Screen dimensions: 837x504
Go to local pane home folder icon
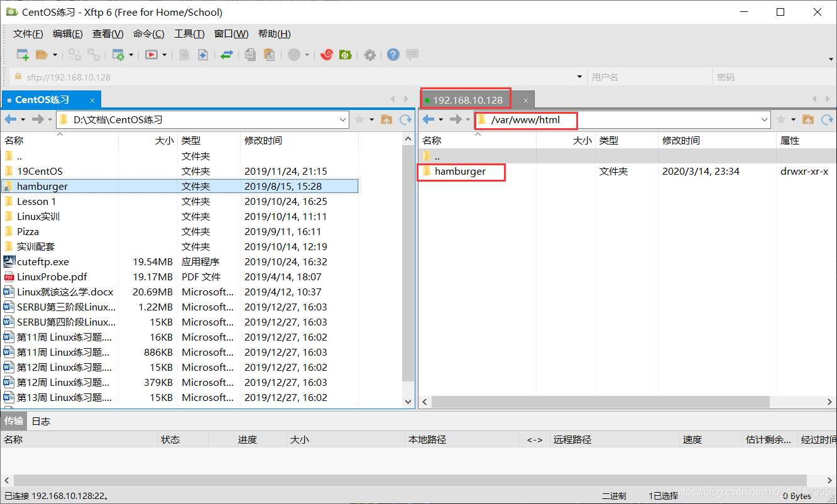(x=387, y=119)
